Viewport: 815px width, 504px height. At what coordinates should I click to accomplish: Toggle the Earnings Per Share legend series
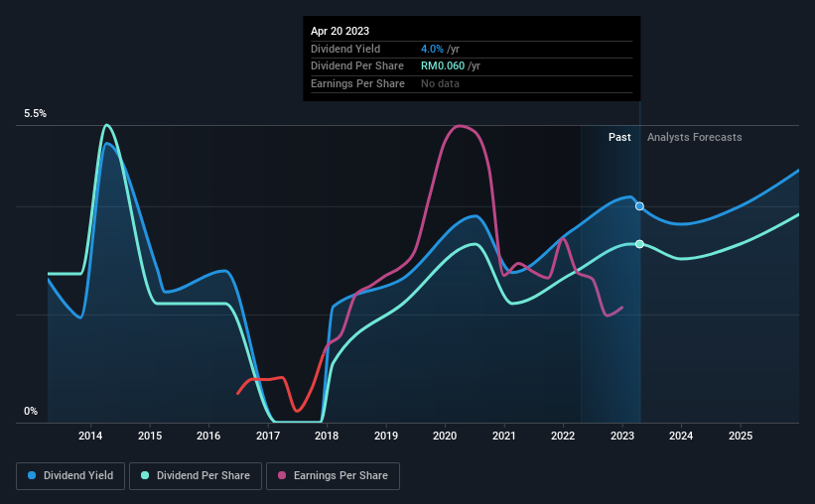click(333, 476)
